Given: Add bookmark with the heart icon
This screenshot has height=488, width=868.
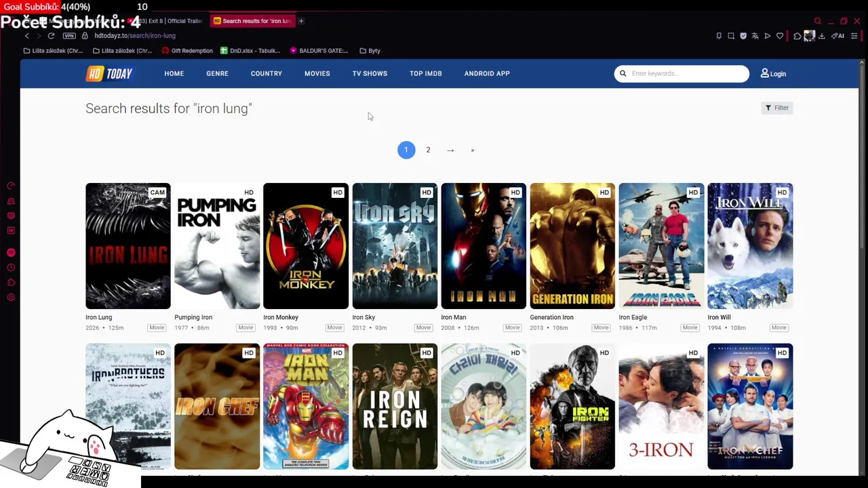Looking at the screenshot, I should click(780, 36).
